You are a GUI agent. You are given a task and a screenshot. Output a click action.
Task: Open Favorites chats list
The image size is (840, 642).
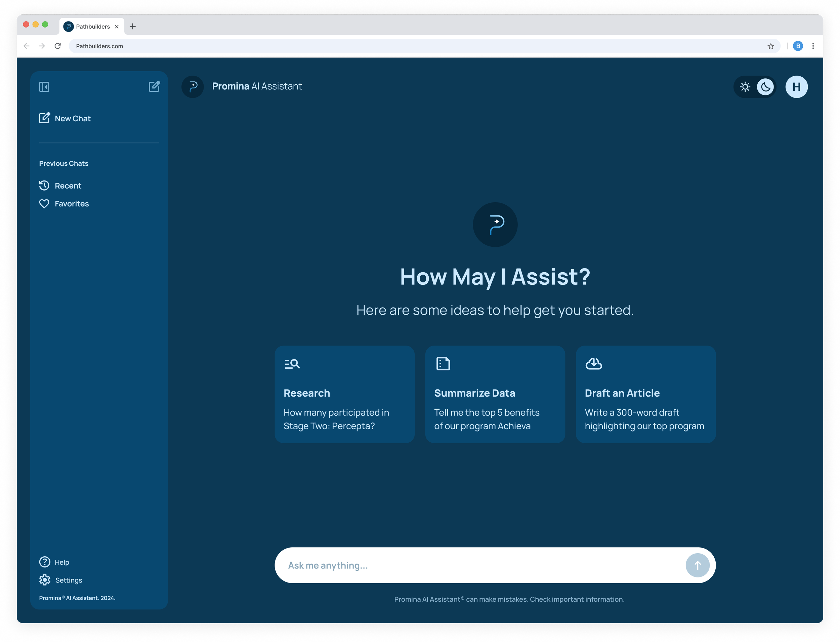pyautogui.click(x=64, y=204)
